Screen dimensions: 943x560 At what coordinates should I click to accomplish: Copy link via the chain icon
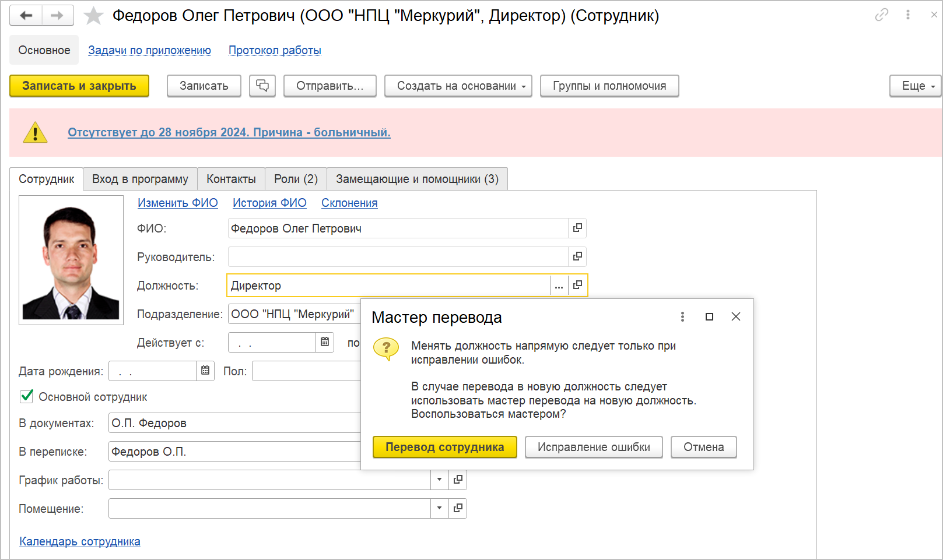(x=881, y=15)
